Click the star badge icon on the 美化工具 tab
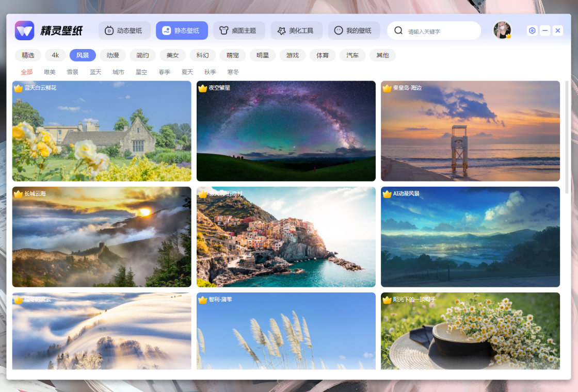Screen dimensions: 578x392 [281, 31]
